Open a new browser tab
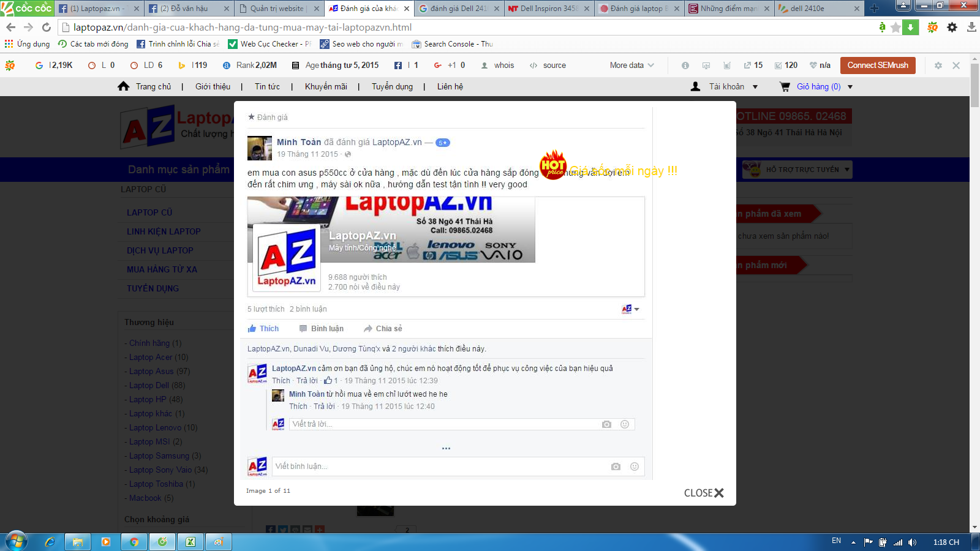 875,9
